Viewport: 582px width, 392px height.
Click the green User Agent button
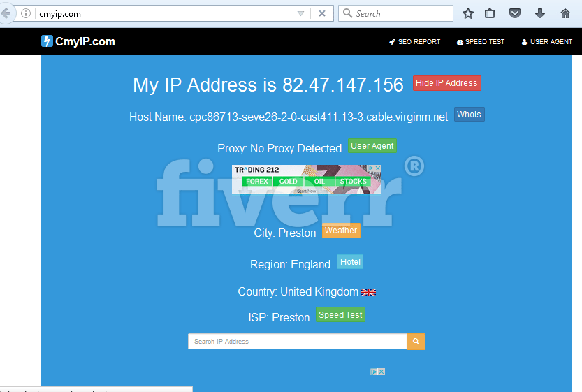coord(372,146)
